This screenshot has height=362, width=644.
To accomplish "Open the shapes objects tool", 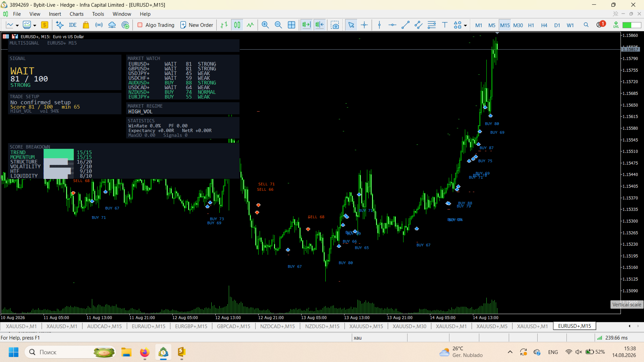I will 458,25.
